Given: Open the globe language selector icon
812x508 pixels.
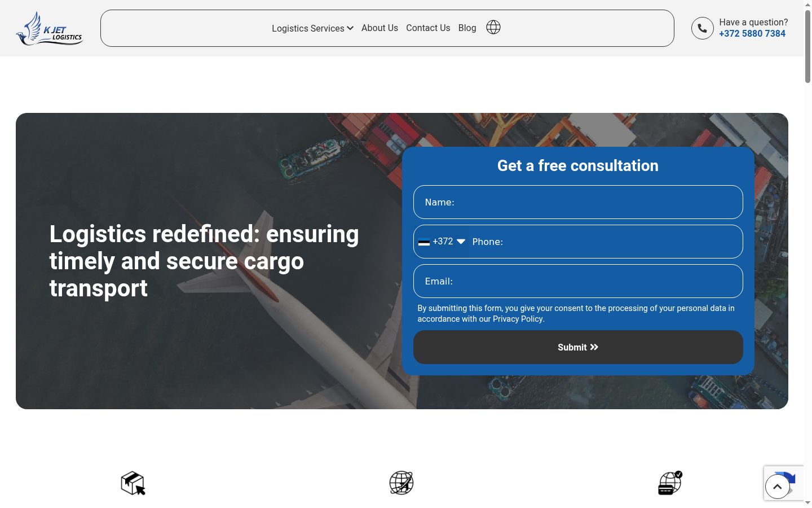Looking at the screenshot, I should 493,27.
